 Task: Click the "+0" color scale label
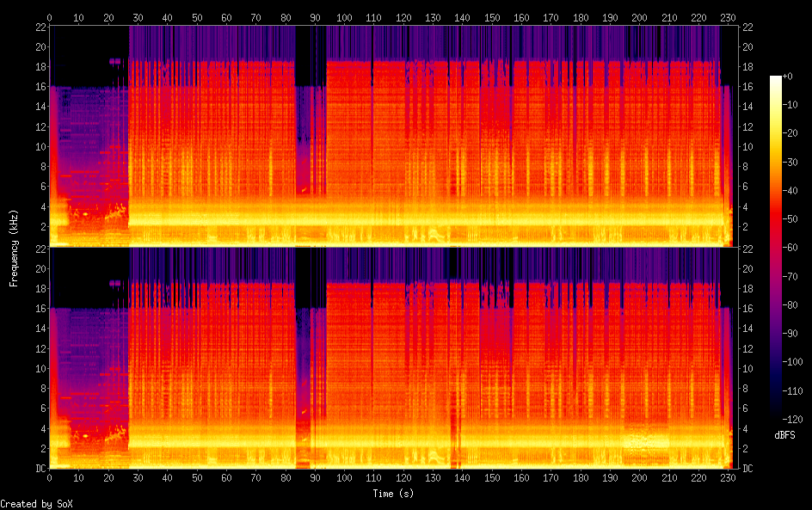pyautogui.click(x=787, y=76)
